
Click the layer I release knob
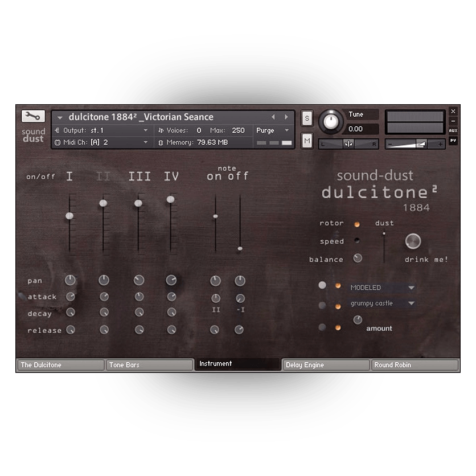pyautogui.click(x=71, y=330)
